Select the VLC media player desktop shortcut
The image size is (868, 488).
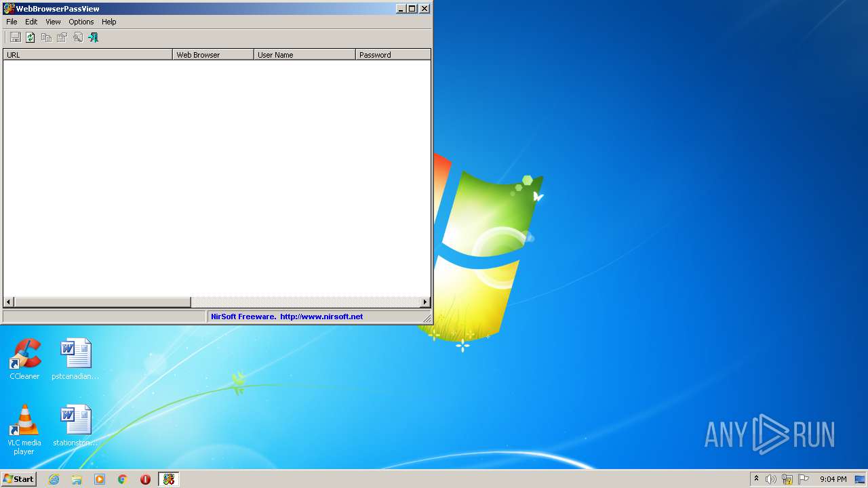[24, 430]
